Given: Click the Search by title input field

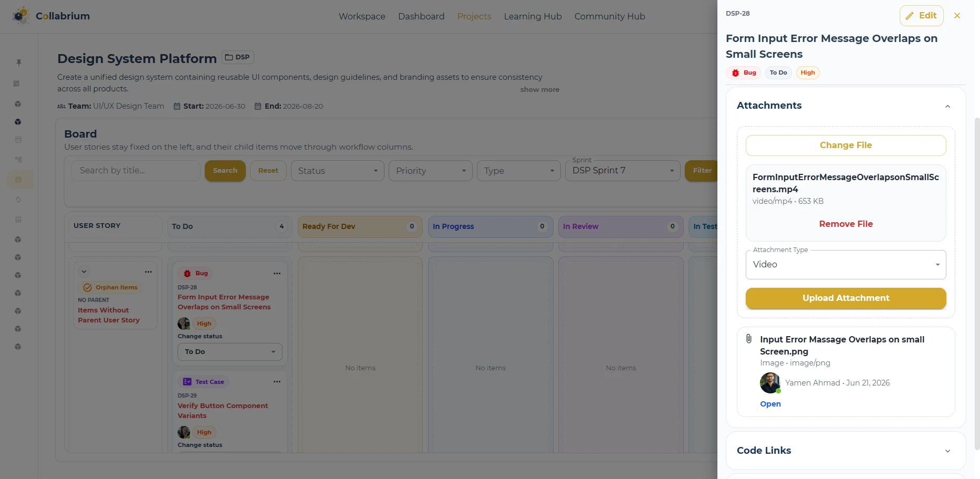Looking at the screenshot, I should (135, 171).
